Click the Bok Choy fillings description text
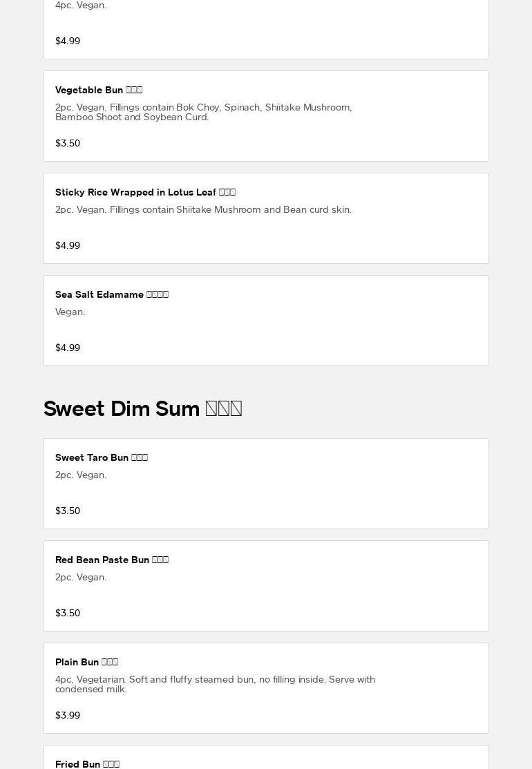 (x=203, y=112)
